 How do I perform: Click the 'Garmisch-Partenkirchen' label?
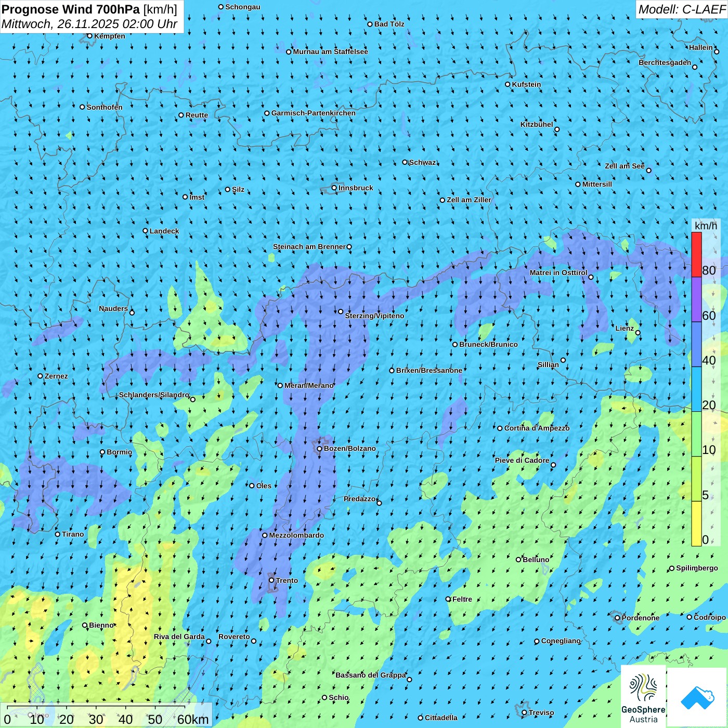(x=314, y=113)
